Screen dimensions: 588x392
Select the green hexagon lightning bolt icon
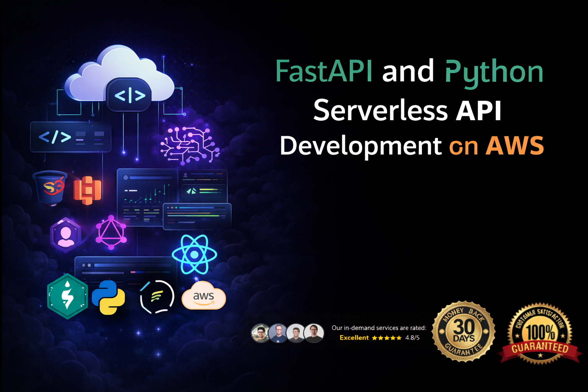67,296
